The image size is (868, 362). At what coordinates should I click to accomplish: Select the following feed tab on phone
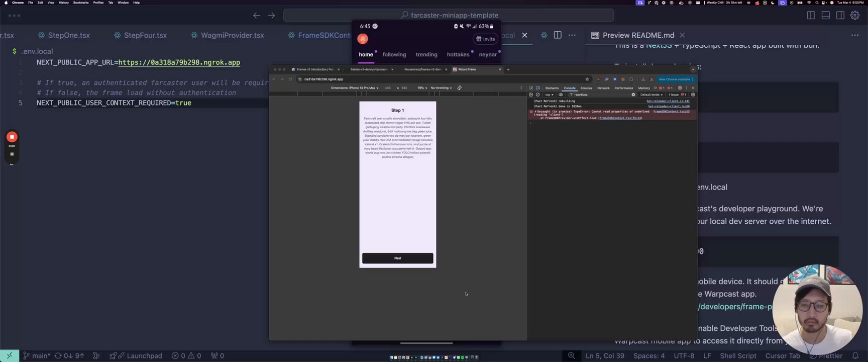pyautogui.click(x=394, y=54)
